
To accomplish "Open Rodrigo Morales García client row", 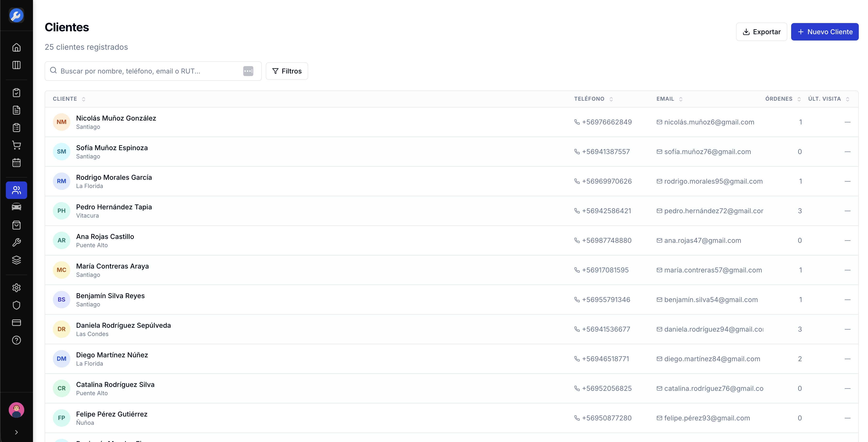I will 451,181.
